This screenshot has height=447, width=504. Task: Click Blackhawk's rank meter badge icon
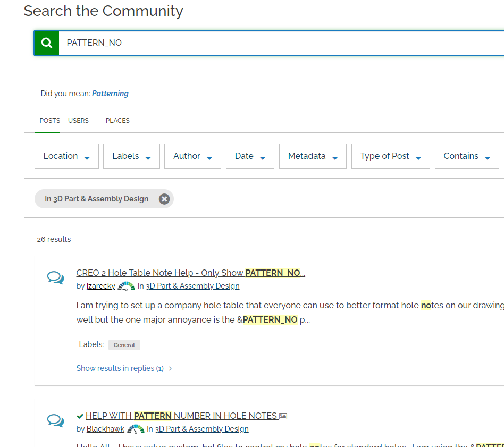135,428
